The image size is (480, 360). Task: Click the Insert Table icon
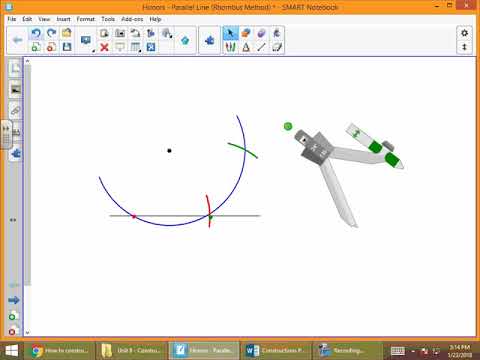[135, 47]
